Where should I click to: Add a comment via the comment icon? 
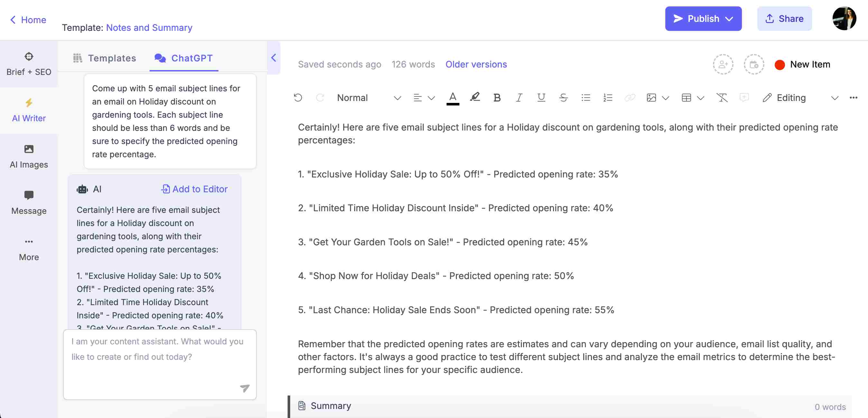pos(744,98)
